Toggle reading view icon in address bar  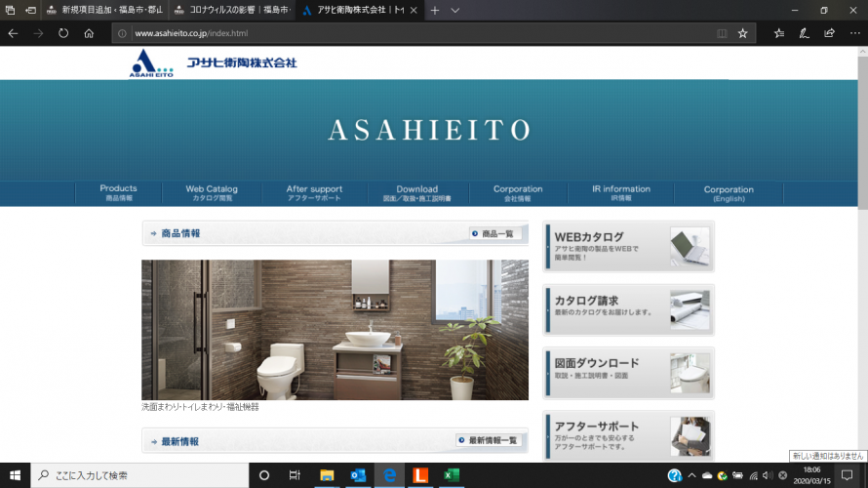(722, 33)
